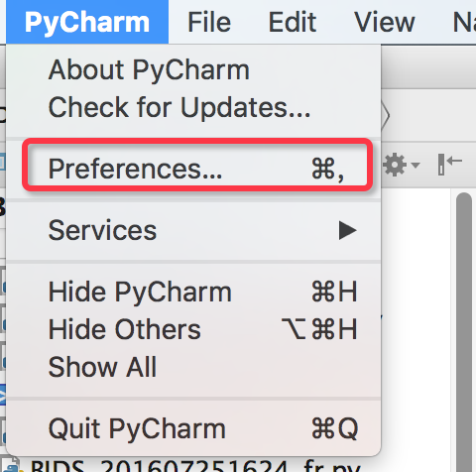The width and height of the screenshot is (476, 472).
Task: Click the hide panel icon
Action: pyautogui.click(x=449, y=164)
